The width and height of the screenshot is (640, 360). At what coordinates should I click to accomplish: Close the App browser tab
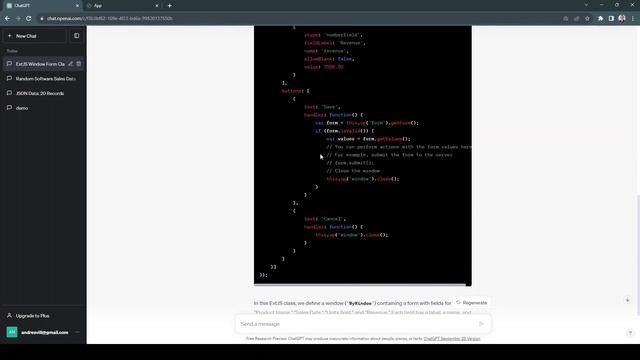(157, 6)
